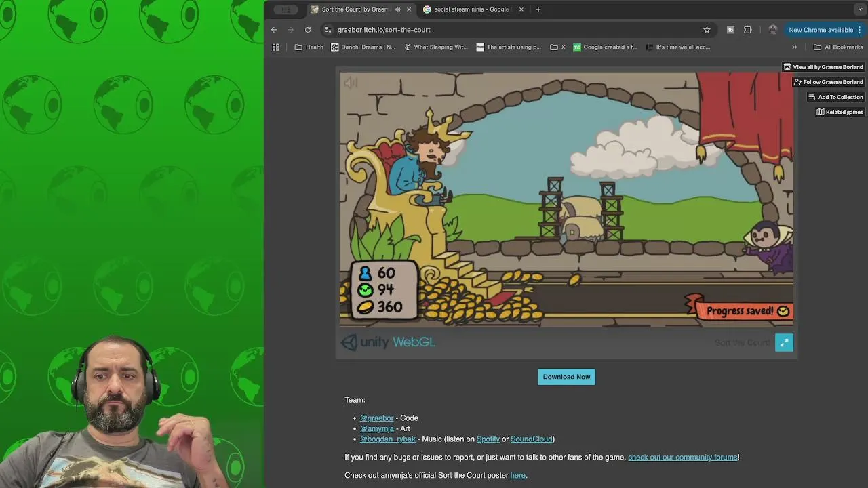Open the All Bookmarks folder

pyautogui.click(x=838, y=47)
